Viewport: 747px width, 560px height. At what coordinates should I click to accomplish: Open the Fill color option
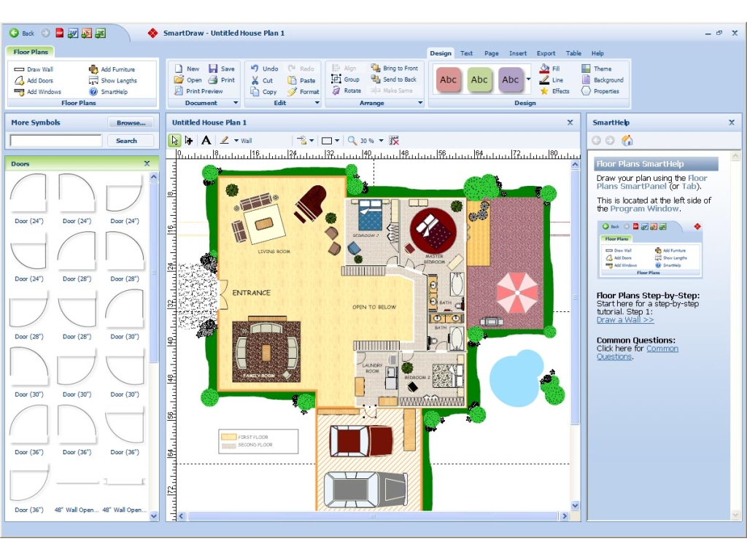(550, 69)
